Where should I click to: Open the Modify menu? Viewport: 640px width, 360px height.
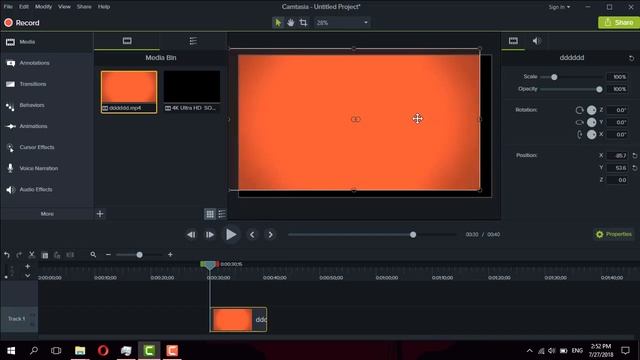point(43,7)
